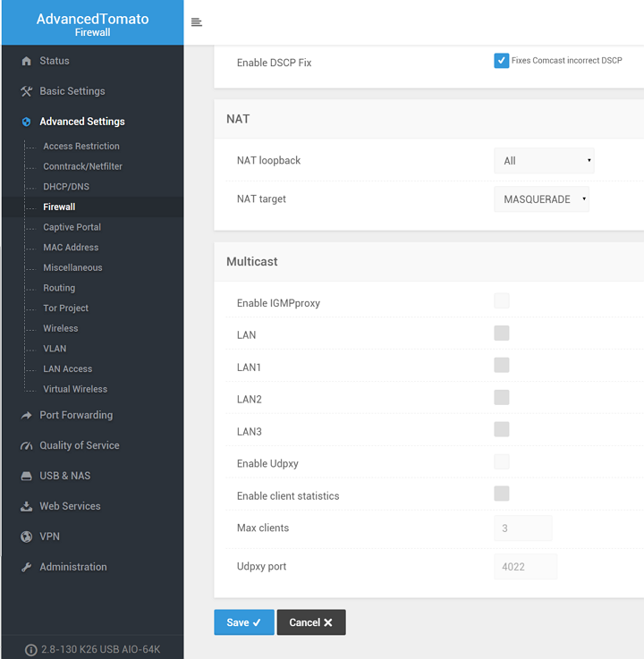Expand the NAT target MASQUERADE dropdown
Image resolution: width=644 pixels, height=659 pixels.
coord(541,199)
